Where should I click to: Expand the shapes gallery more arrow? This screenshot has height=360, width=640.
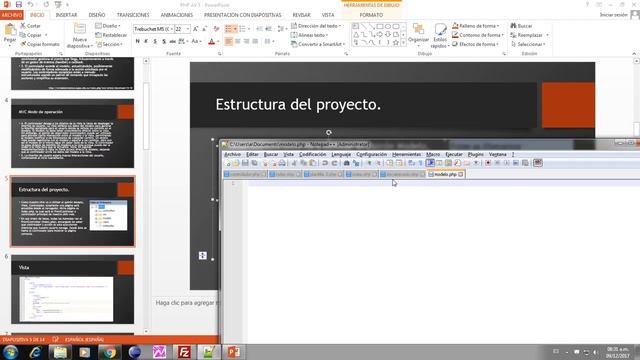(404, 43)
